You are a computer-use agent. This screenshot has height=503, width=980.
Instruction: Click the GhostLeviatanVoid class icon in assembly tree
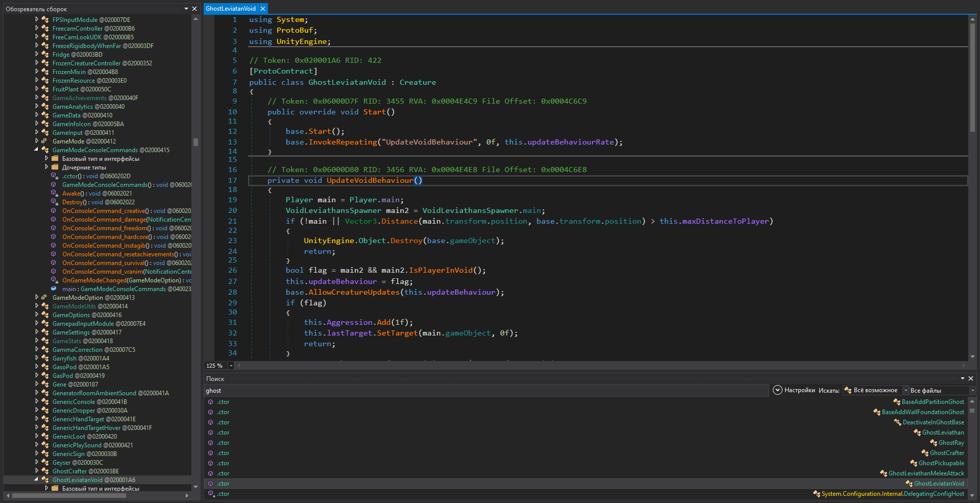tap(45, 480)
